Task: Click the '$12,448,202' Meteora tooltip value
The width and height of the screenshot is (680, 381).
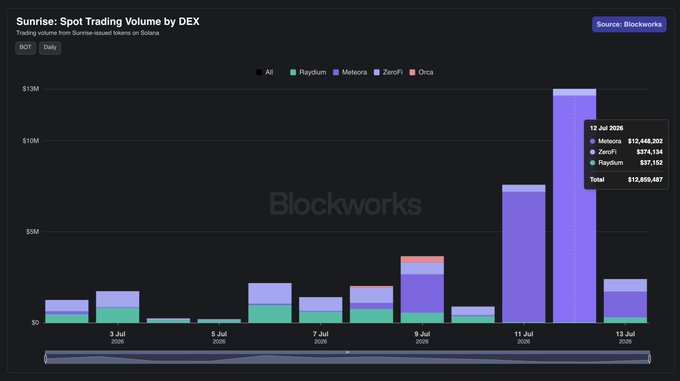Action: click(645, 141)
